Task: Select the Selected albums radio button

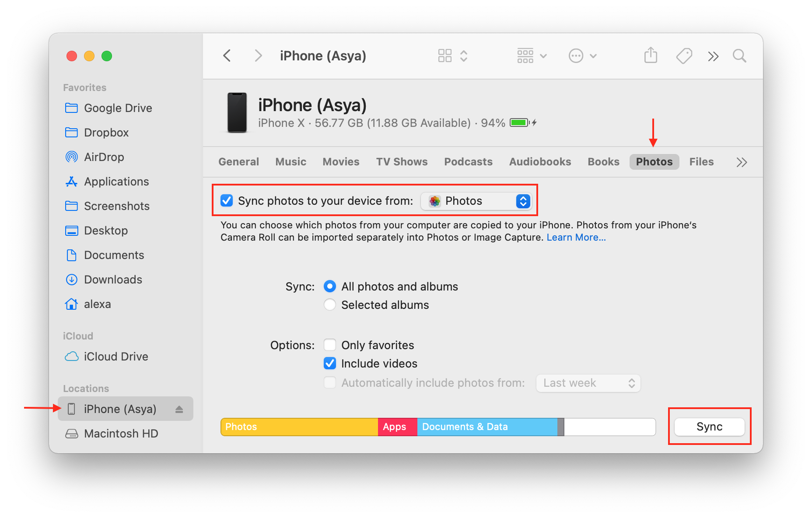Action: click(x=330, y=305)
